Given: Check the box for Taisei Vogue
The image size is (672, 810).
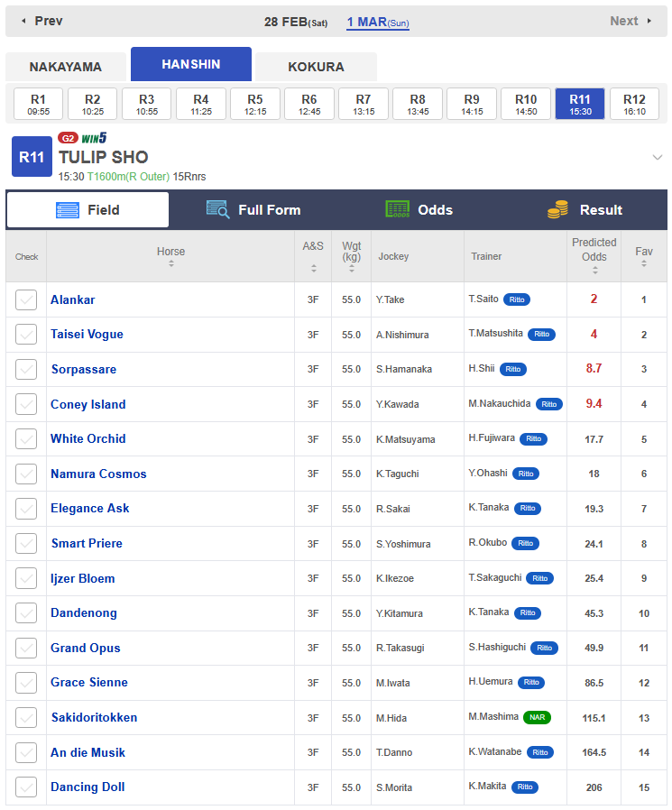Looking at the screenshot, I should coord(26,335).
